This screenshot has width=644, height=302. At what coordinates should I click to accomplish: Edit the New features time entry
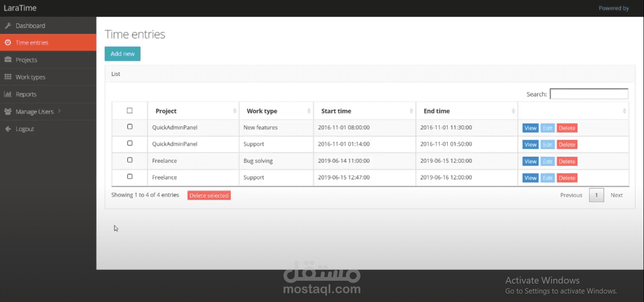[x=547, y=128]
